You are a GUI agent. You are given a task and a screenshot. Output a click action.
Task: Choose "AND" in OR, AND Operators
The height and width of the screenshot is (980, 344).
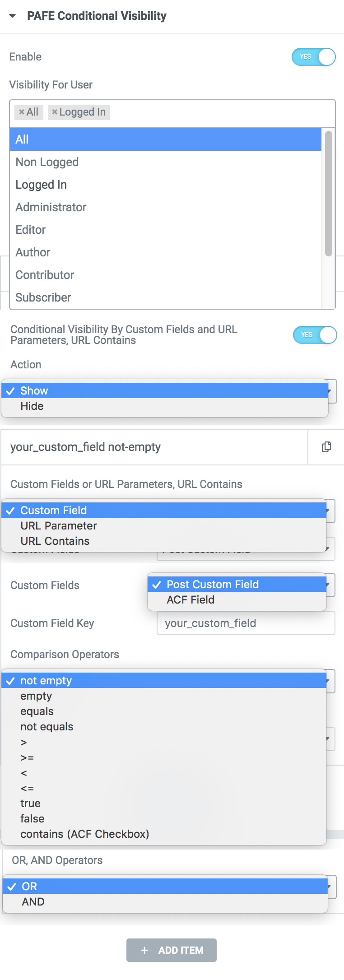[x=33, y=901]
